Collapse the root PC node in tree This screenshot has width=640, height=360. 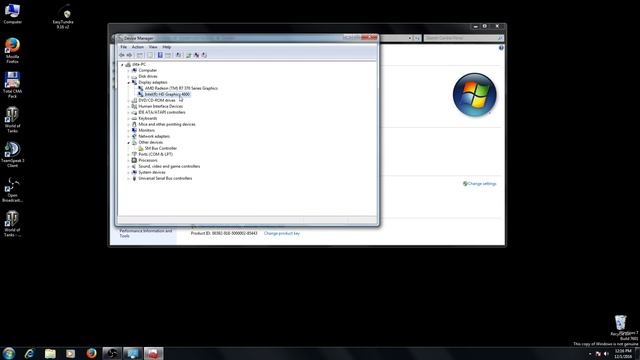click(x=122, y=64)
